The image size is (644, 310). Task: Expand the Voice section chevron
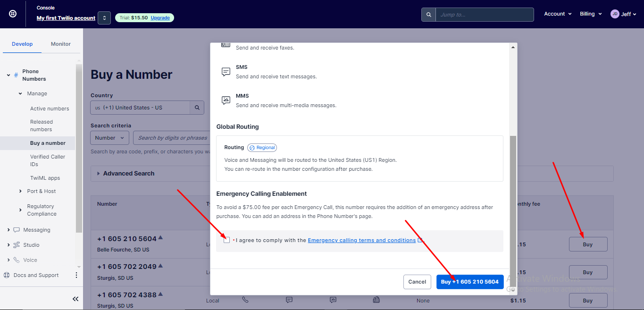pos(8,260)
